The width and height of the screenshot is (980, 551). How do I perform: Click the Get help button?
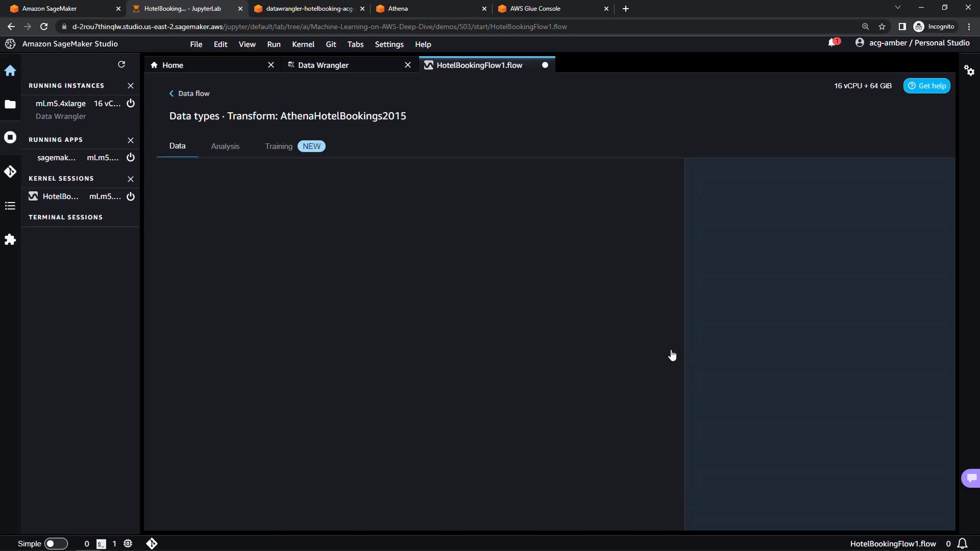click(927, 86)
